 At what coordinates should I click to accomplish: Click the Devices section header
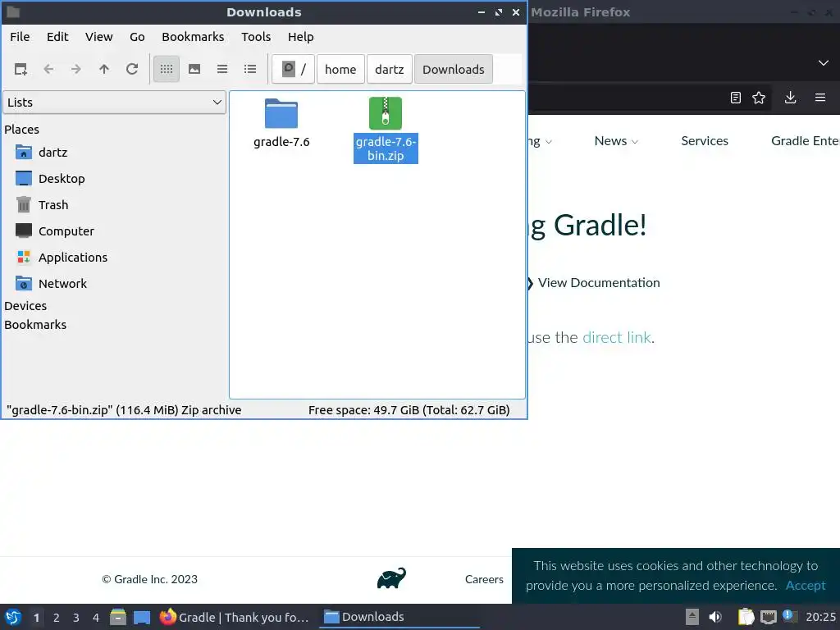(x=25, y=306)
